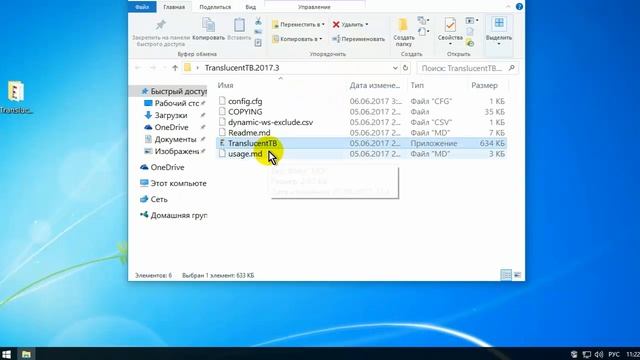The height and width of the screenshot is (360, 640).
Task: Click the TranslucentTB application file icon
Action: coord(222,143)
